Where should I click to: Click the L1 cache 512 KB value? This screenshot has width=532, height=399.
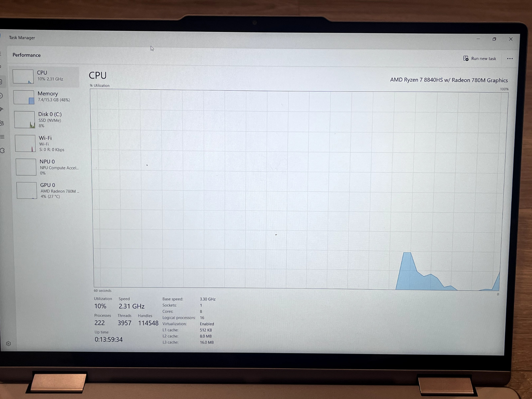pyautogui.click(x=206, y=330)
